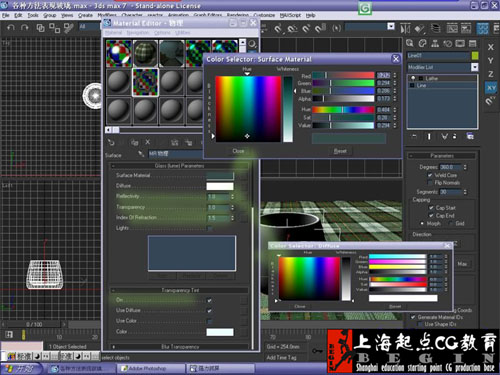The image size is (500, 375).
Task: Click the Unlink Selection icon
Action: tap(54, 28)
